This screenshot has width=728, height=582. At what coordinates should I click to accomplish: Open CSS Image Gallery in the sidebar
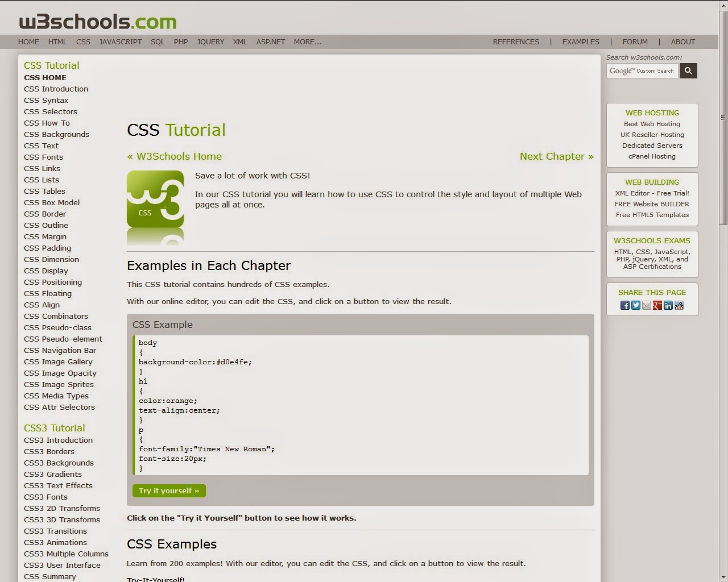58,361
